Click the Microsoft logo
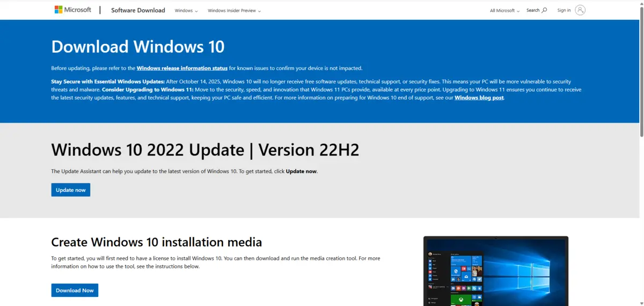This screenshot has height=306, width=644. click(x=73, y=10)
